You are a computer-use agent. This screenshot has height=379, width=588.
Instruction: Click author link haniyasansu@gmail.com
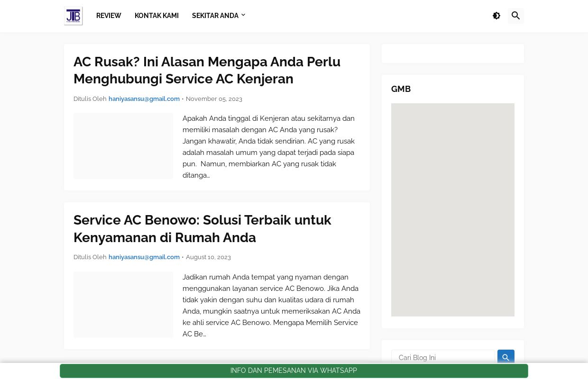click(x=144, y=99)
